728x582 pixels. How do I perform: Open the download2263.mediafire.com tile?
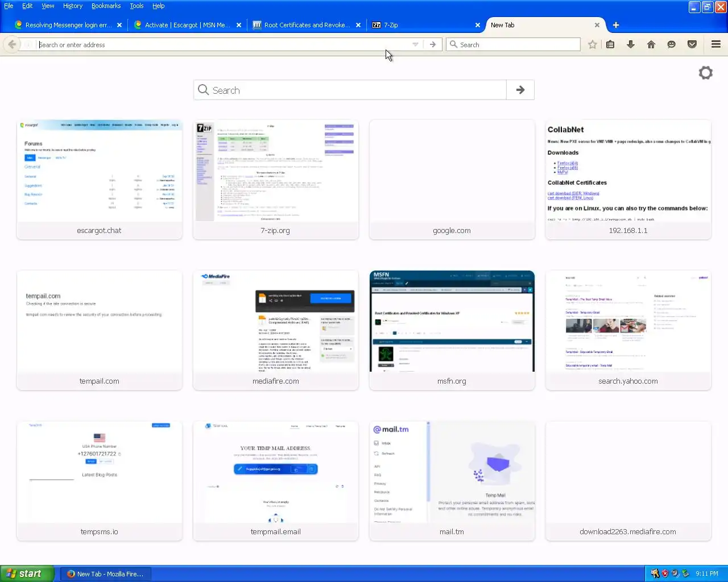(628, 481)
